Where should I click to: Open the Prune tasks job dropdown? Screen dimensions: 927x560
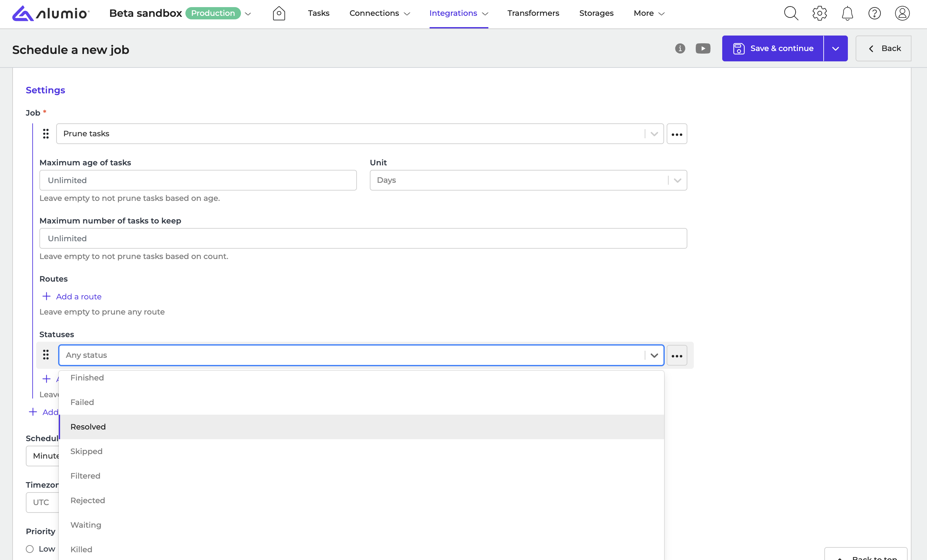(x=359, y=134)
